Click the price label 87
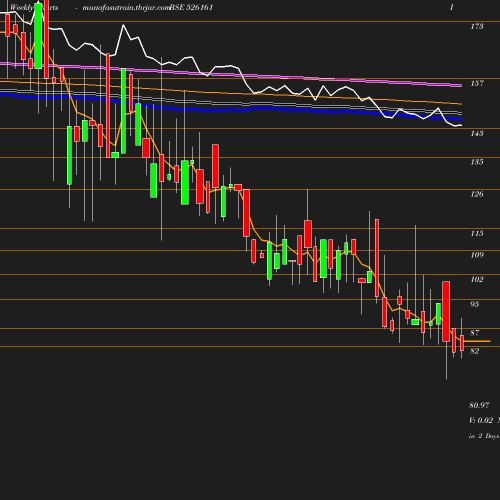 pos(475,333)
